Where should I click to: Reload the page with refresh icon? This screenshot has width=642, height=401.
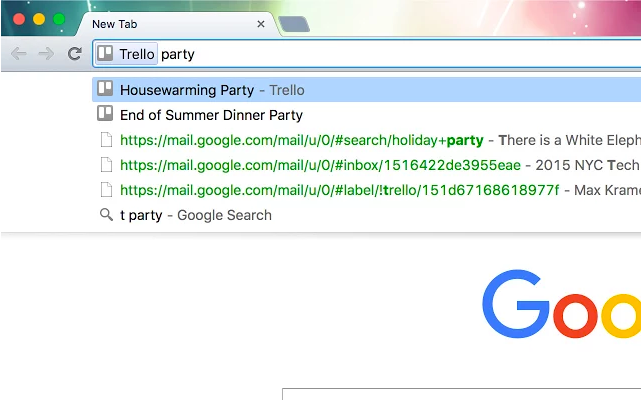tap(75, 54)
